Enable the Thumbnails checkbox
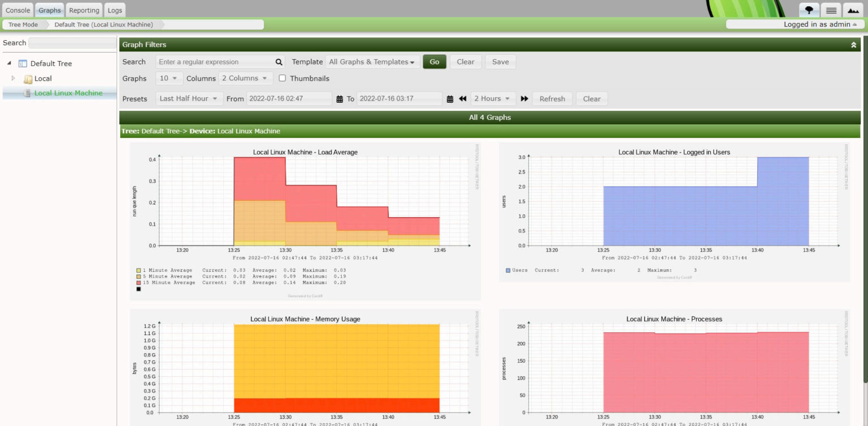 point(283,79)
